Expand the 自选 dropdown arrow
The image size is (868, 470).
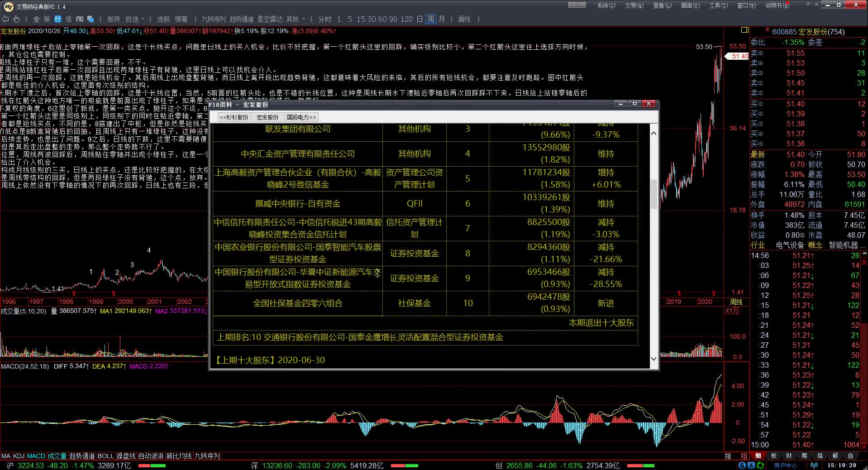click(x=143, y=19)
